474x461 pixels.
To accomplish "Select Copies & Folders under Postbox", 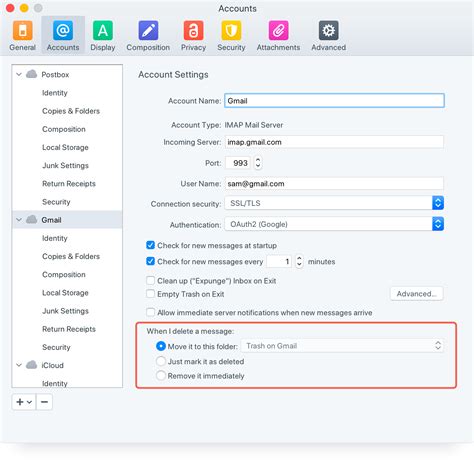I will click(x=71, y=111).
